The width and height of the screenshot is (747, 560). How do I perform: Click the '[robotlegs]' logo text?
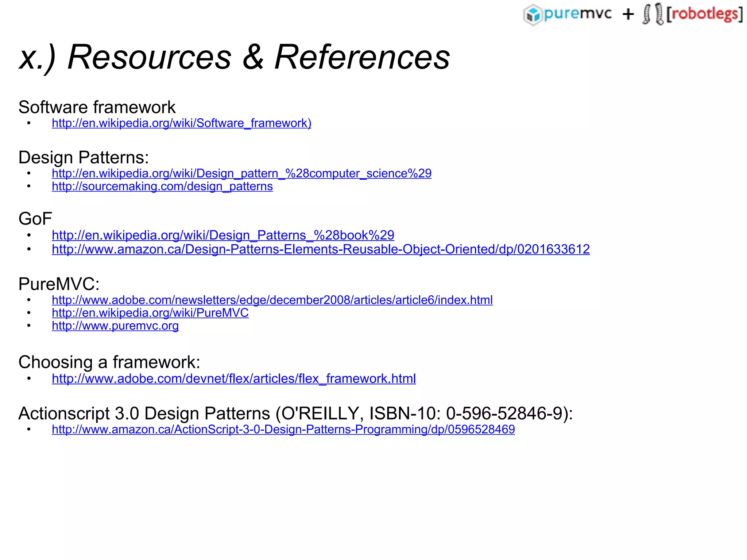(705, 14)
